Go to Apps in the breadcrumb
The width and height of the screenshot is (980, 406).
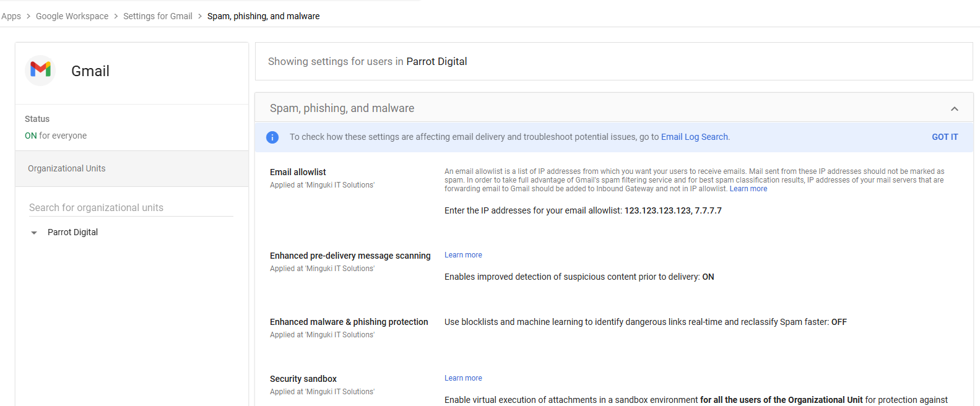click(11, 16)
